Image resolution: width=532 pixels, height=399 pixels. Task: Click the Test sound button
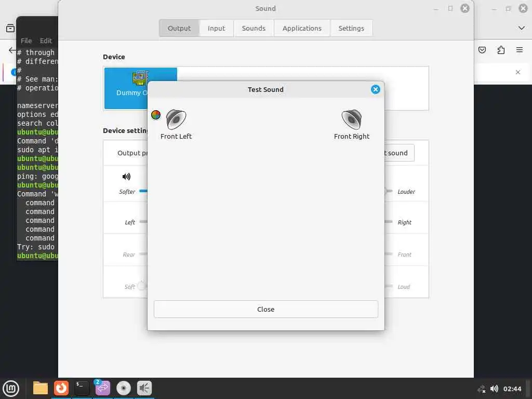click(x=399, y=153)
